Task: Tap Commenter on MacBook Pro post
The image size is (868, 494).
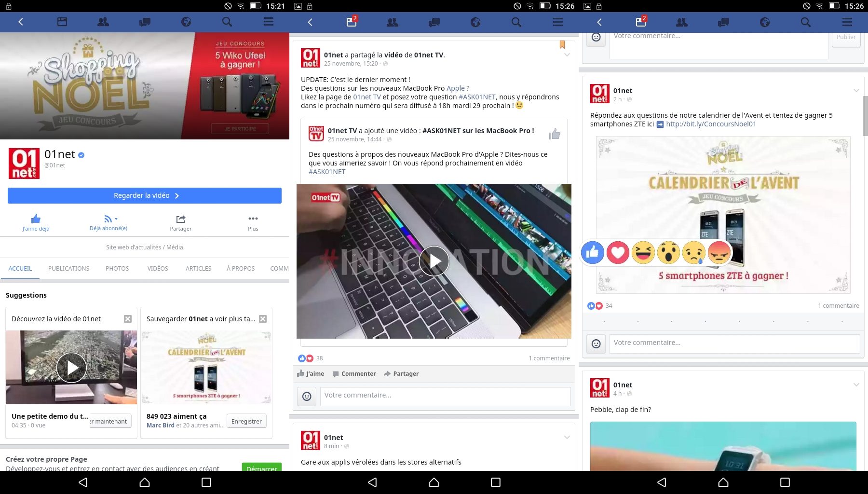Action: coord(354,373)
